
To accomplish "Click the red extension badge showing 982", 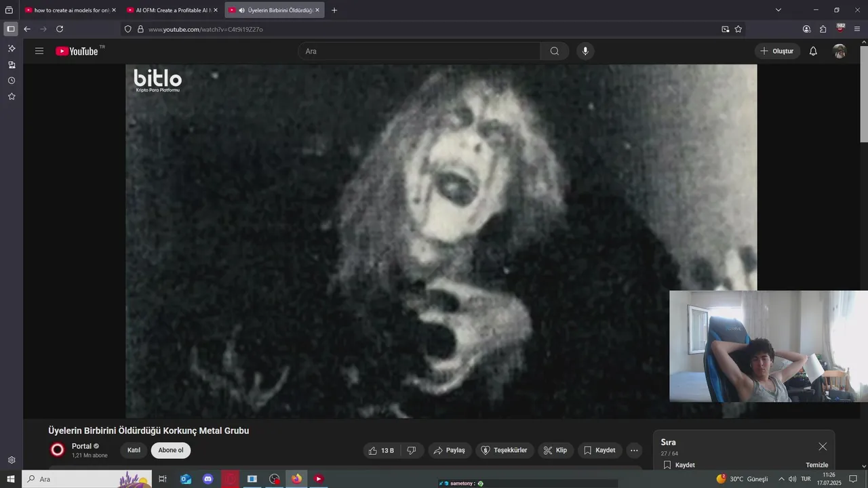I will coord(840,28).
